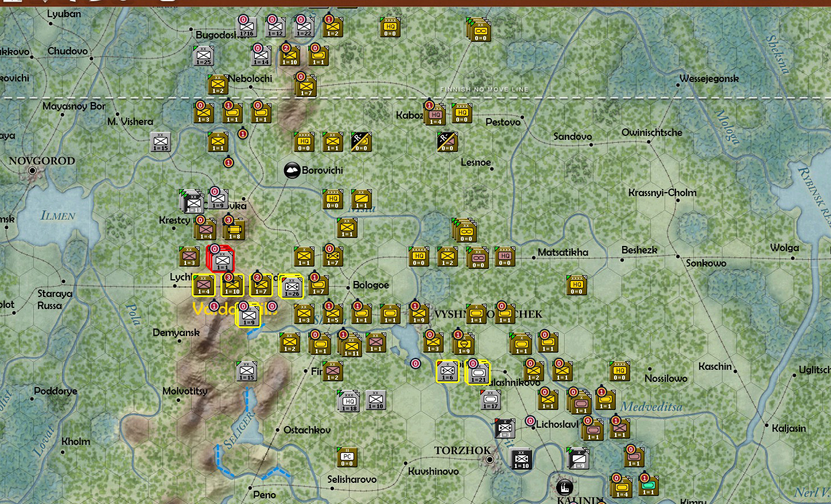Click the Bologoe town label
Screen dimensions: 831x504
click(371, 285)
